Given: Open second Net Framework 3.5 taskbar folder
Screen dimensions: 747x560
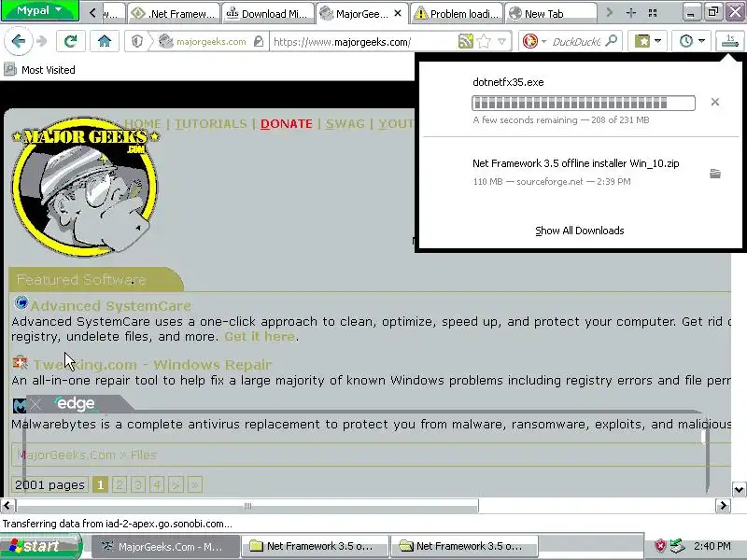Looking at the screenshot, I should click(464, 547).
